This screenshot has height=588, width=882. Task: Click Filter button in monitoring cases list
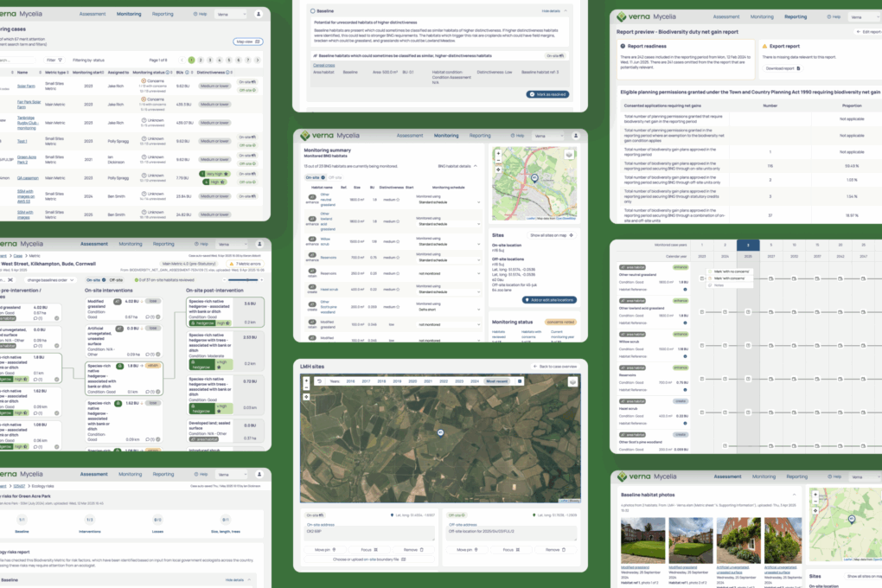point(54,61)
